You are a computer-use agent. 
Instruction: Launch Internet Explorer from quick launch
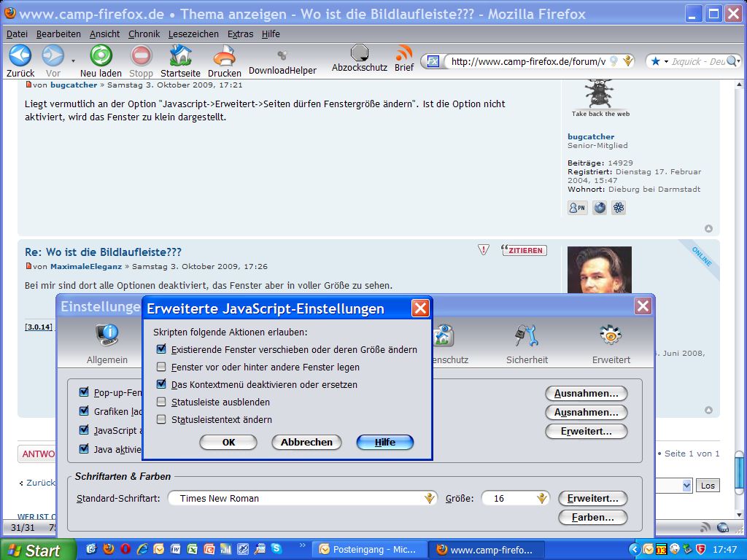click(142, 549)
